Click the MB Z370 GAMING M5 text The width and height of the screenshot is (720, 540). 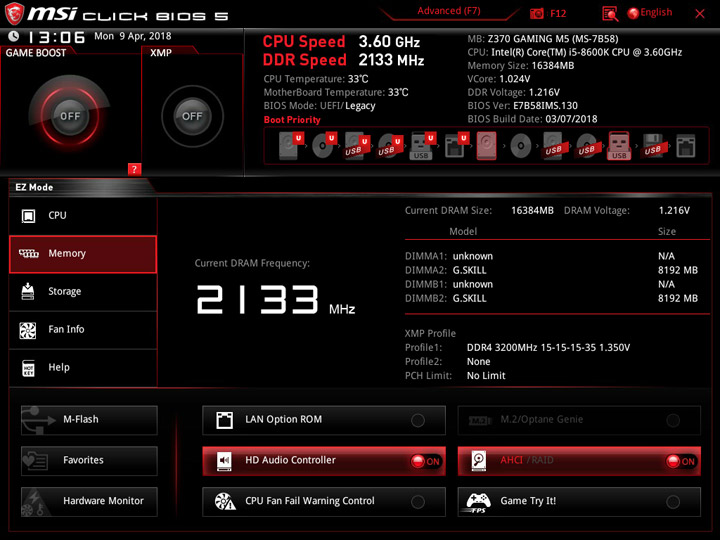[543, 39]
